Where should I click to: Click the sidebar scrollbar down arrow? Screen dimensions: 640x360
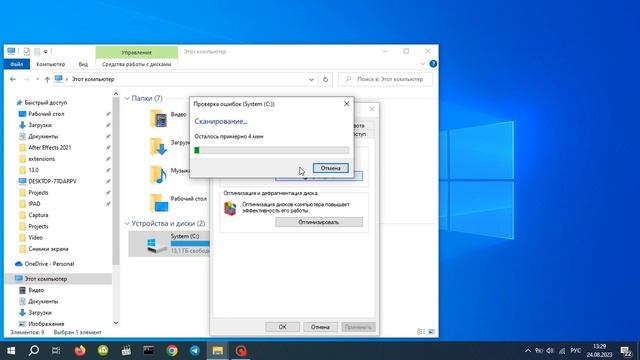click(x=116, y=323)
